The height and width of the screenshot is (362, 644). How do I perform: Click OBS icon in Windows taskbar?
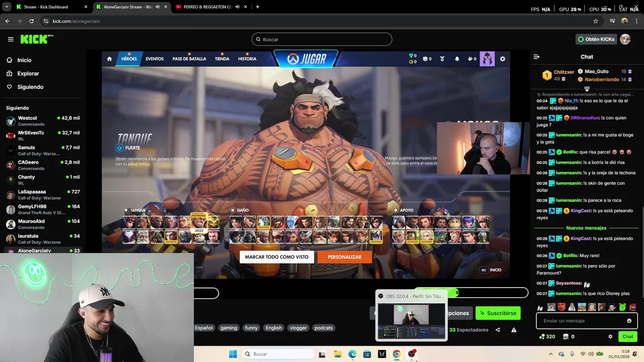coord(412,354)
